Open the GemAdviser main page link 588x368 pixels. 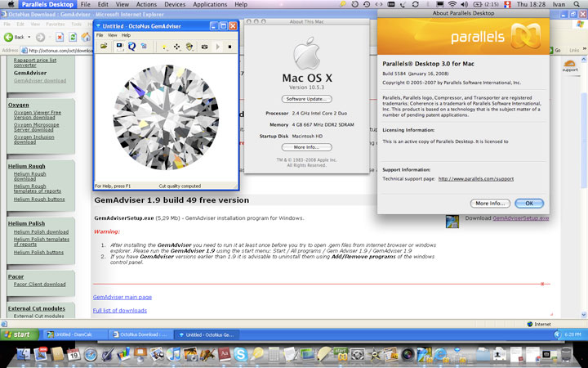coord(122,297)
